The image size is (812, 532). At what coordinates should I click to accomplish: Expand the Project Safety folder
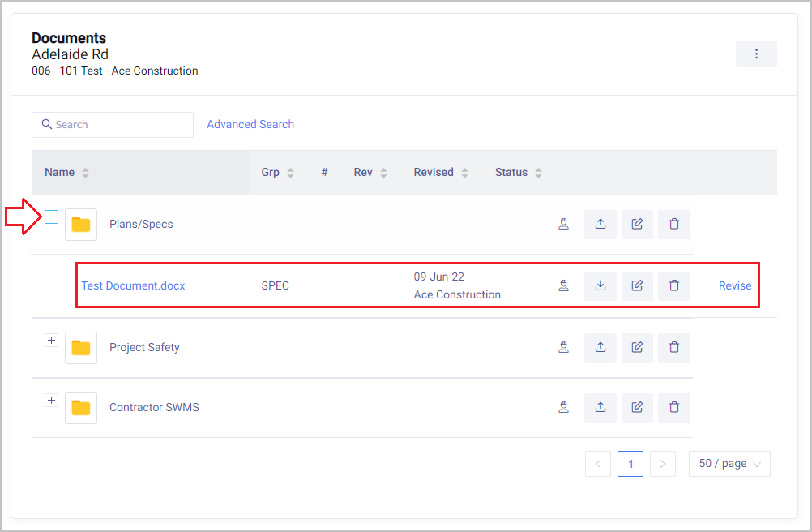click(51, 341)
